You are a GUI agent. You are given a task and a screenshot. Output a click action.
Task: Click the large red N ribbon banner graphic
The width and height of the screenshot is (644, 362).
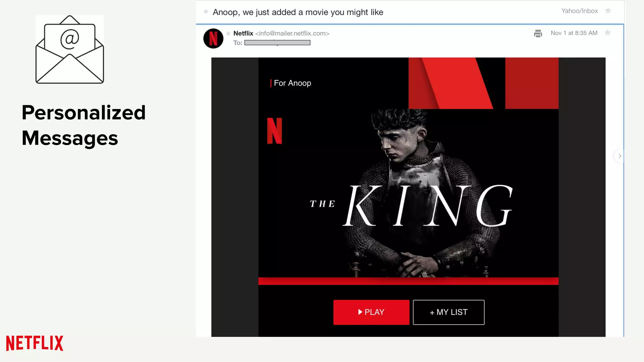(x=483, y=83)
